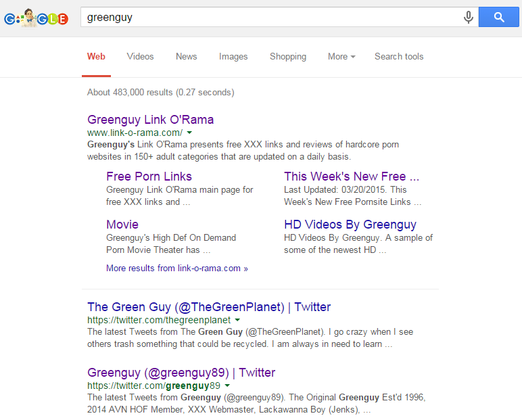Open Search tools options
522x420 pixels.
click(399, 57)
